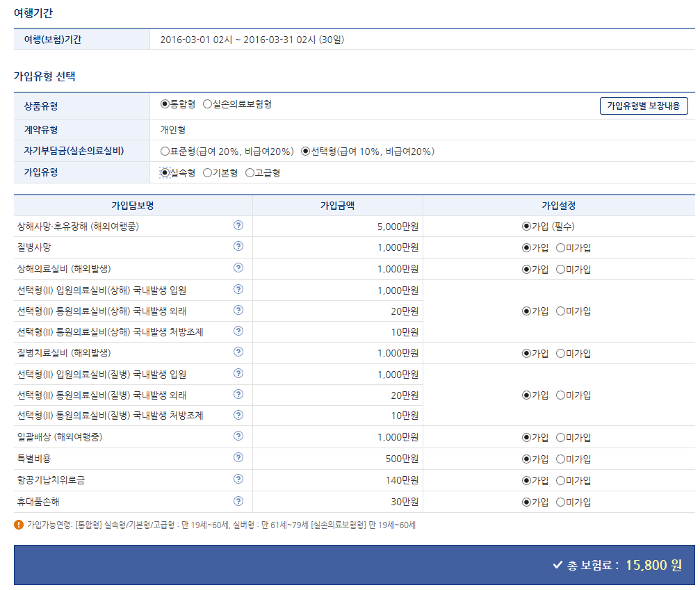Open help for 특별비용 coverage
This screenshot has width=700, height=590.
point(238,458)
